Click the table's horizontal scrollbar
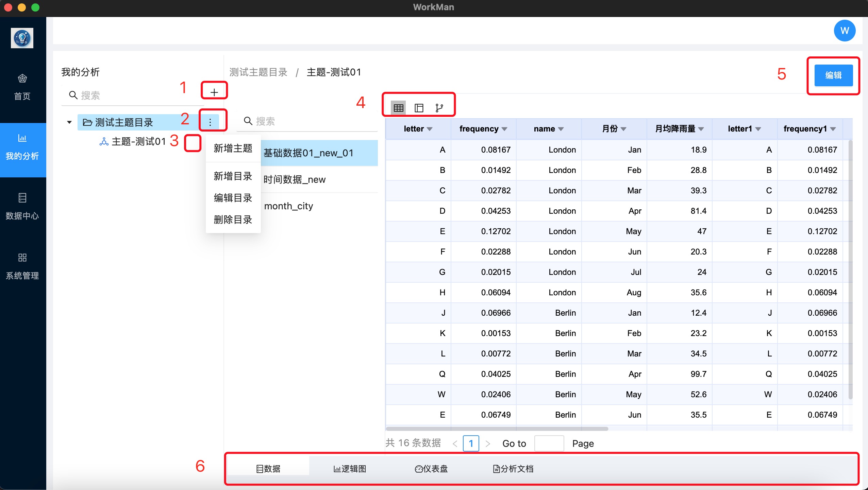This screenshot has height=490, width=868. (x=497, y=428)
